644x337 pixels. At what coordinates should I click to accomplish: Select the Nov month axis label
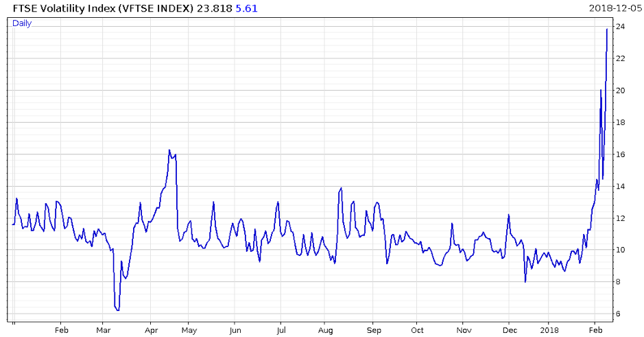464,329
